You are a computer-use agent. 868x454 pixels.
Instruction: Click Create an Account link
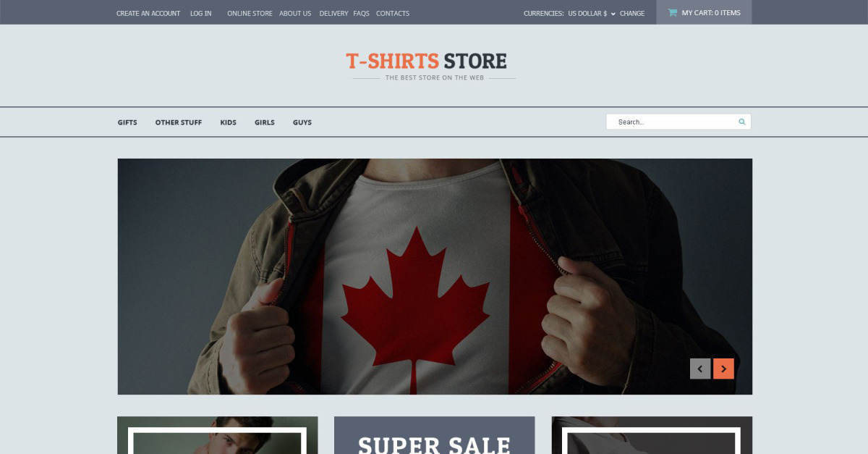148,13
